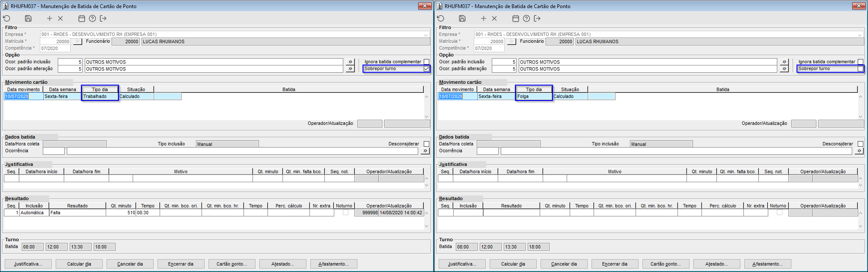Screen dimensions: 868x272
Task: Click Turno batida 18:00 field in right window
Action: 538,247
